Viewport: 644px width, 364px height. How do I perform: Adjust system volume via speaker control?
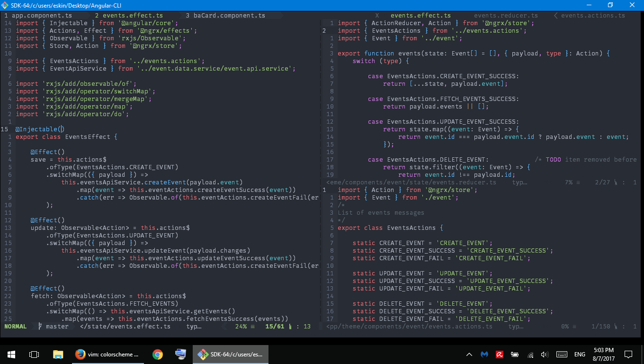pos(545,354)
